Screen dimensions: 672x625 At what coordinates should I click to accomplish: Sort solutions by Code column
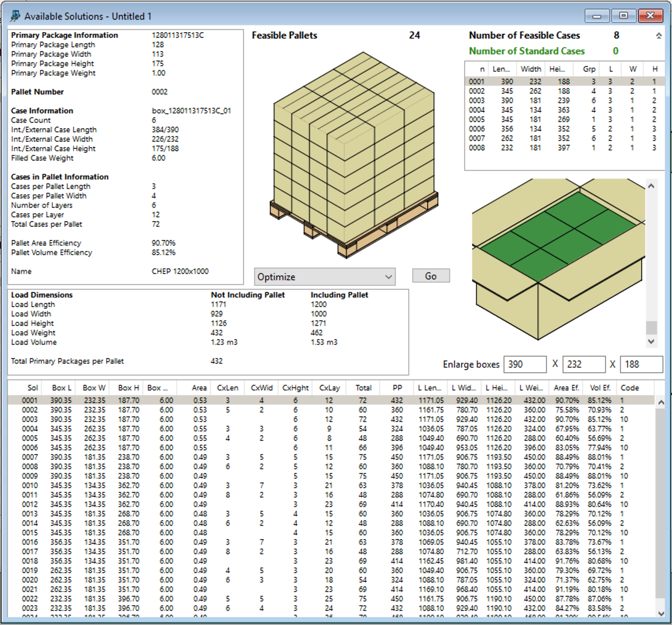coord(635,388)
